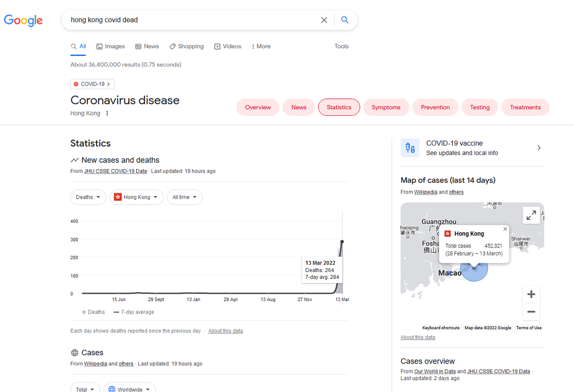Open the map Terms of Use link
Viewport: 574px width, 392px height.
[529, 328]
